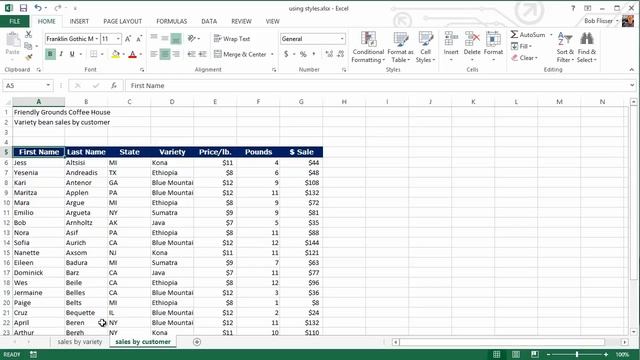
Task: Click the Format cells icon
Action: click(493, 40)
